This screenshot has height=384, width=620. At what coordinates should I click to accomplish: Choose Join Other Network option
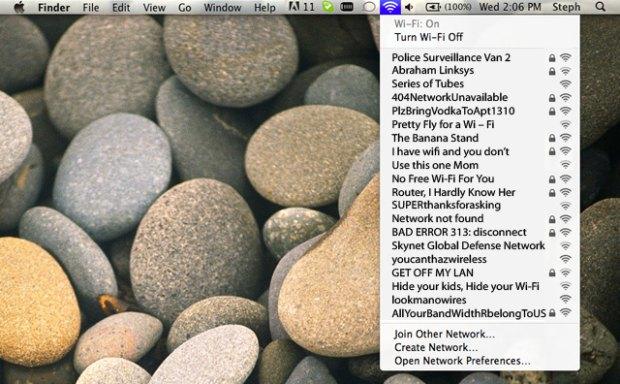(x=444, y=334)
